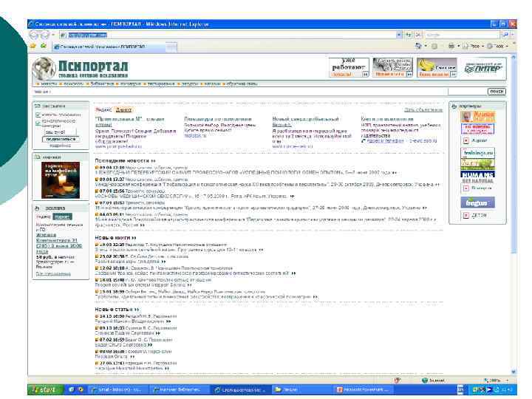Screen dimensions: 532x399
Task: Expand the Print options dropdown arrow
Action: pyautogui.click(x=458, y=46)
